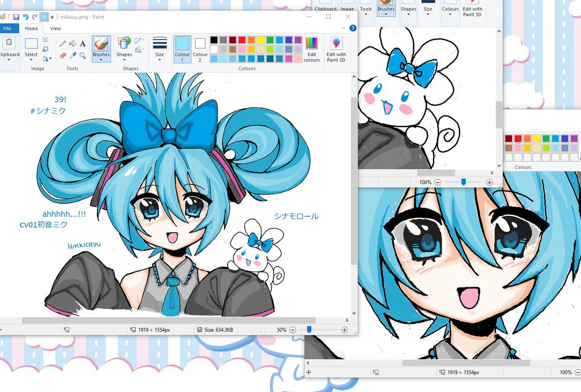Open shape Outline dropdown in Shapes group
581x392 pixels.
139,41
